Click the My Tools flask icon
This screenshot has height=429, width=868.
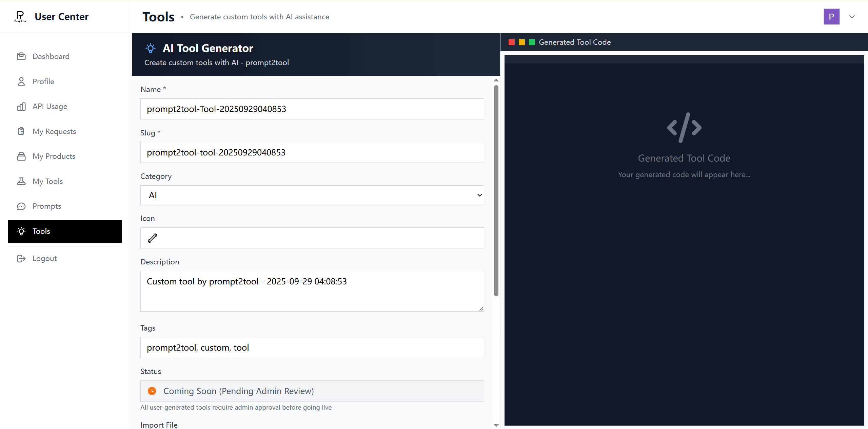[x=21, y=181]
